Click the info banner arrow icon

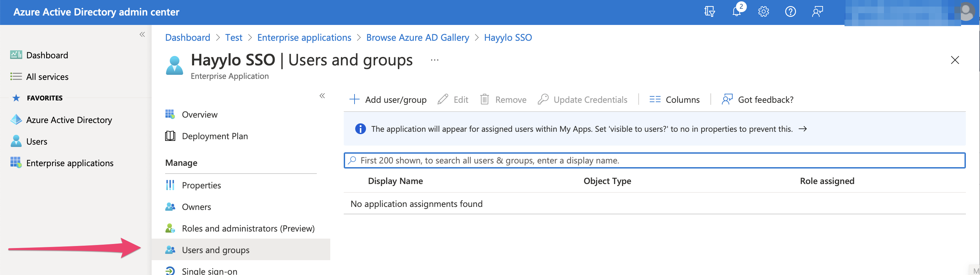coord(803,129)
